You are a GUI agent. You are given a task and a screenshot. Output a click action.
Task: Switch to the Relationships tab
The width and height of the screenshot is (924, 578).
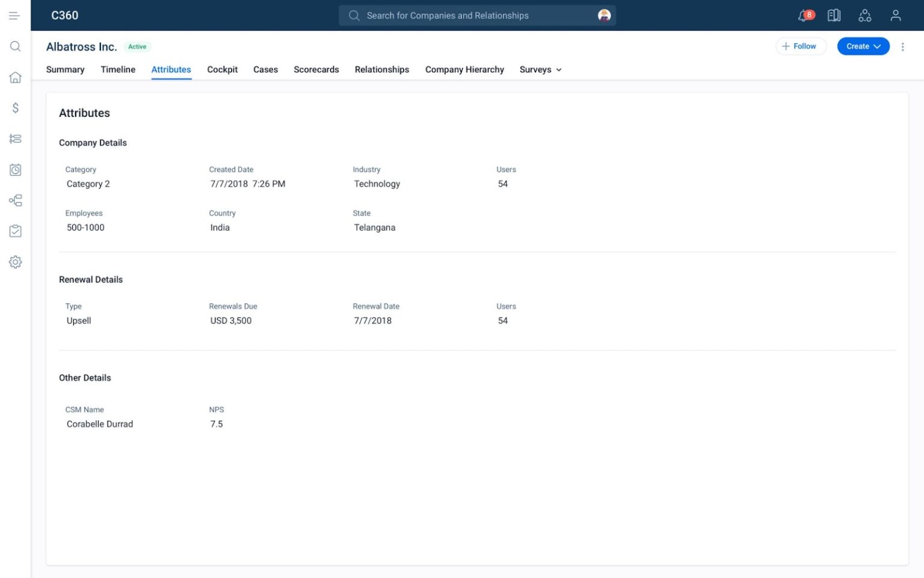pos(381,69)
